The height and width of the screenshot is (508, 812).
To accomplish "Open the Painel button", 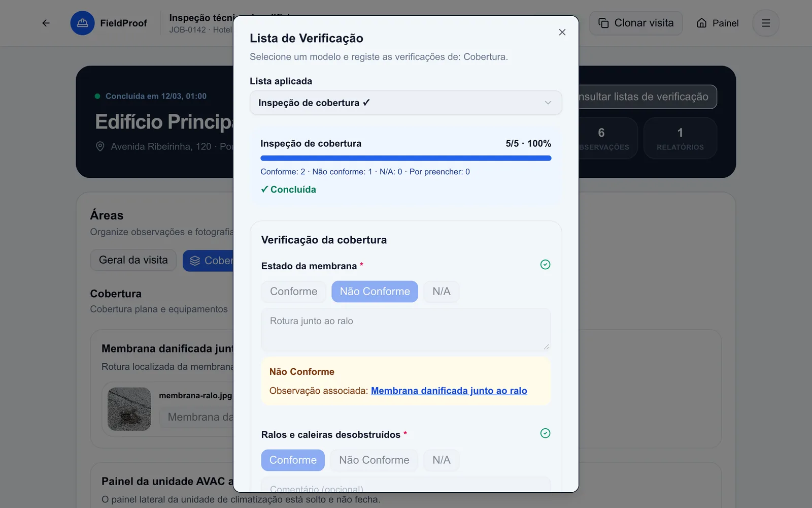I will [x=718, y=23].
